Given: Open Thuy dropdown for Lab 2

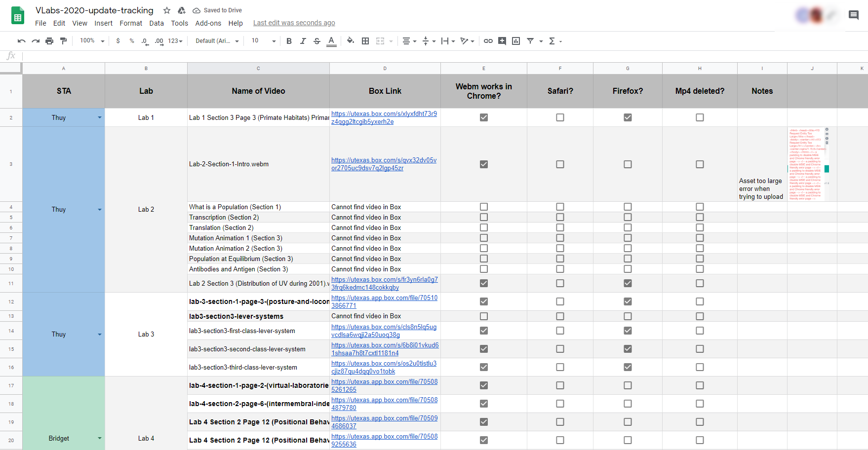Looking at the screenshot, I should pos(99,209).
